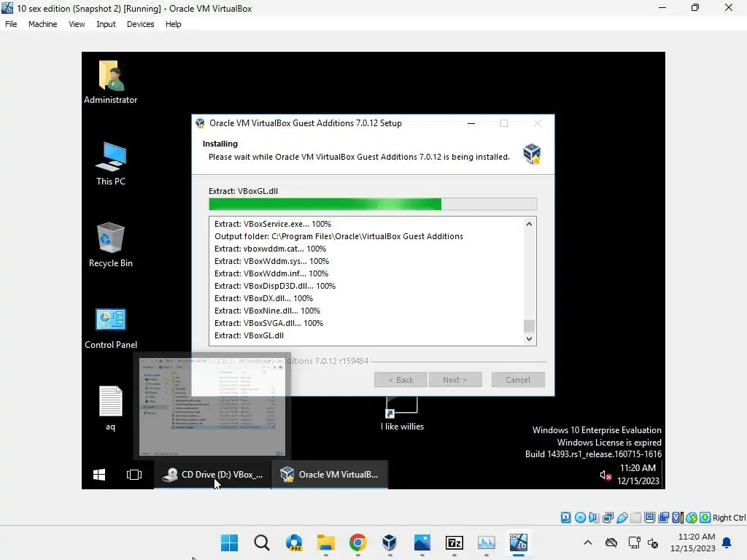Open the File menu
Image resolution: width=747 pixels, height=560 pixels.
point(11,24)
